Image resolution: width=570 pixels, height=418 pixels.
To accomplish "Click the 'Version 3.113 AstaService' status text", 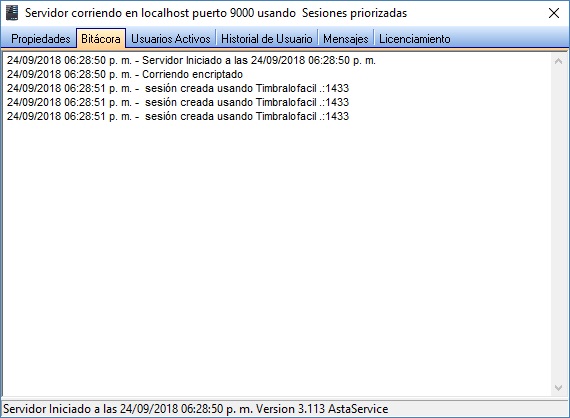I will click(x=322, y=409).
